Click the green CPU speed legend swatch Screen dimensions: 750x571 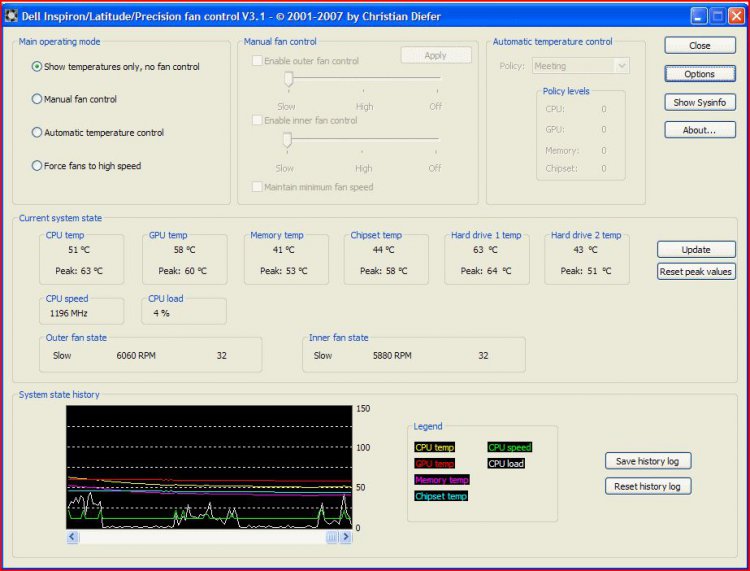510,447
